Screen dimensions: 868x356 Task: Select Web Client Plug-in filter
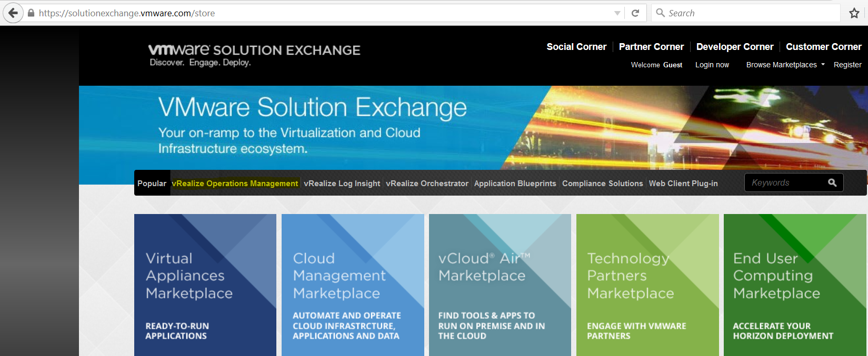[x=683, y=184]
